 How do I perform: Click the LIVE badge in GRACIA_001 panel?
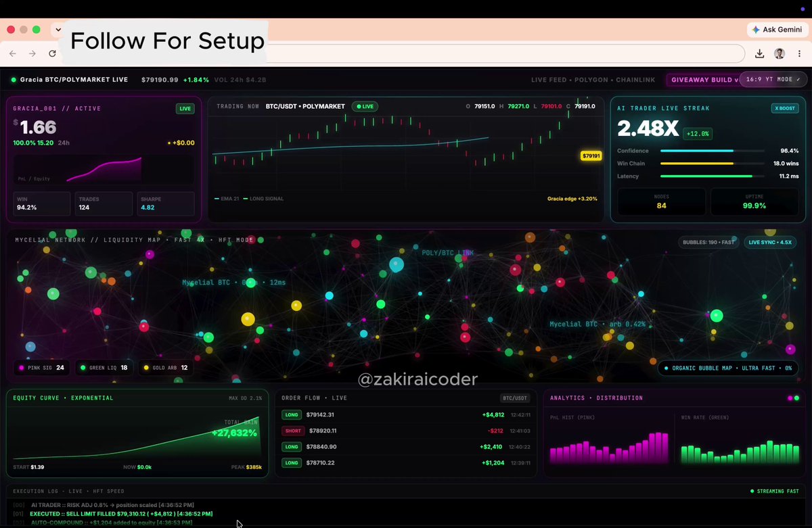click(184, 108)
